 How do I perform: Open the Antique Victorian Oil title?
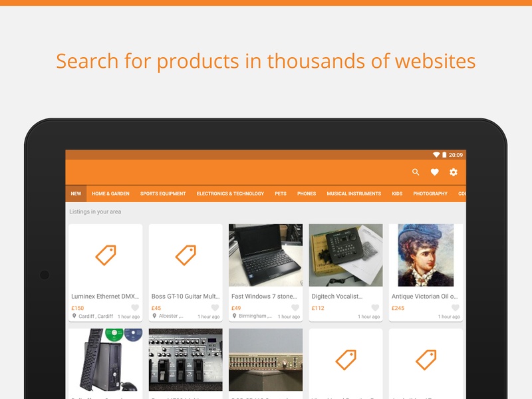click(x=425, y=296)
